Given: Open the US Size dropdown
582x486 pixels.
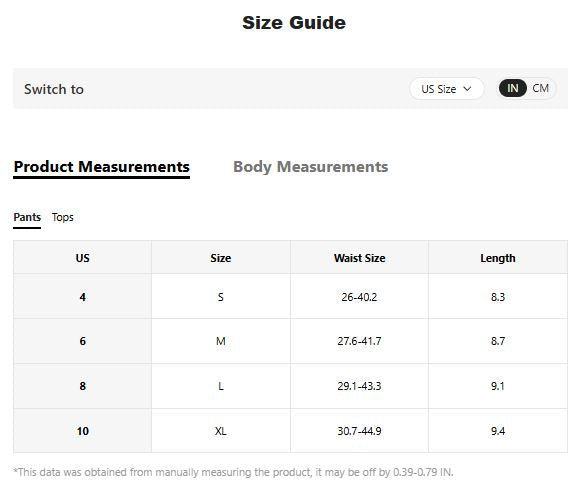Looking at the screenshot, I should [x=447, y=89].
